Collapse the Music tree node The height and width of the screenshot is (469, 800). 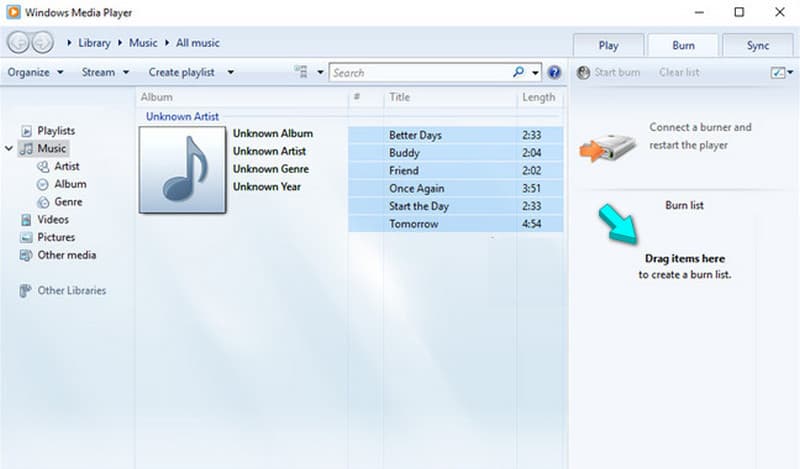pos(9,149)
